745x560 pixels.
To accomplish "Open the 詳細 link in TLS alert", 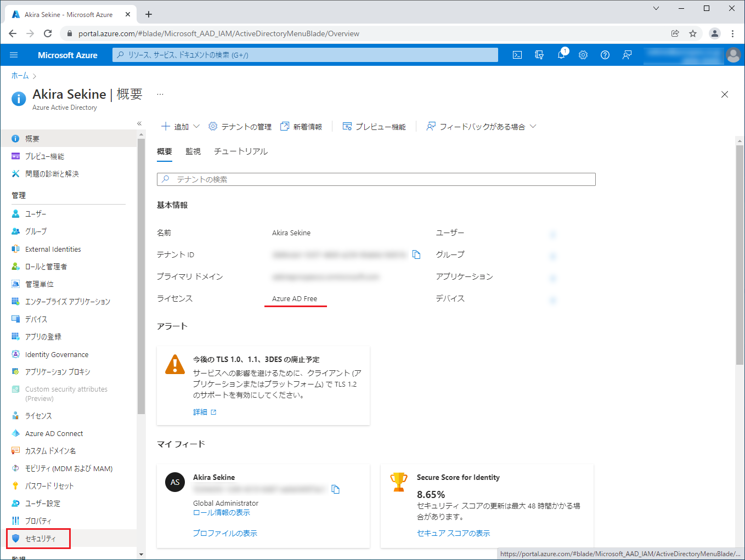I will point(205,412).
